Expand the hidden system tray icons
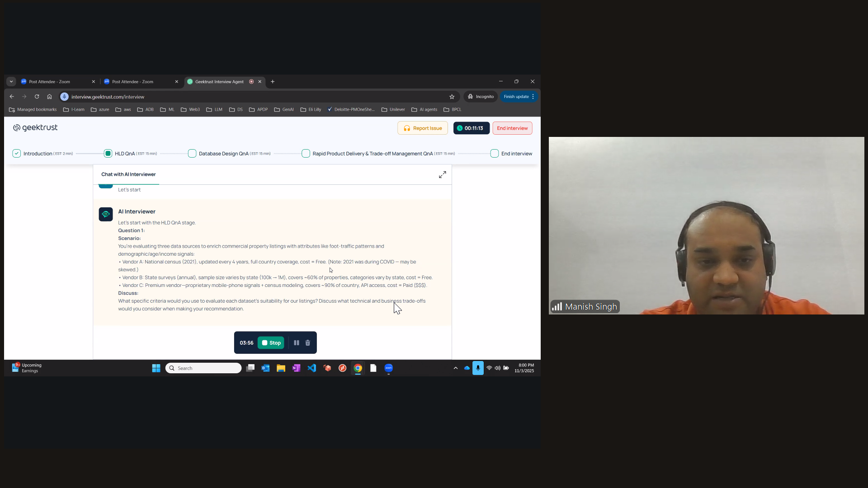The width and height of the screenshot is (868, 488). 455,368
